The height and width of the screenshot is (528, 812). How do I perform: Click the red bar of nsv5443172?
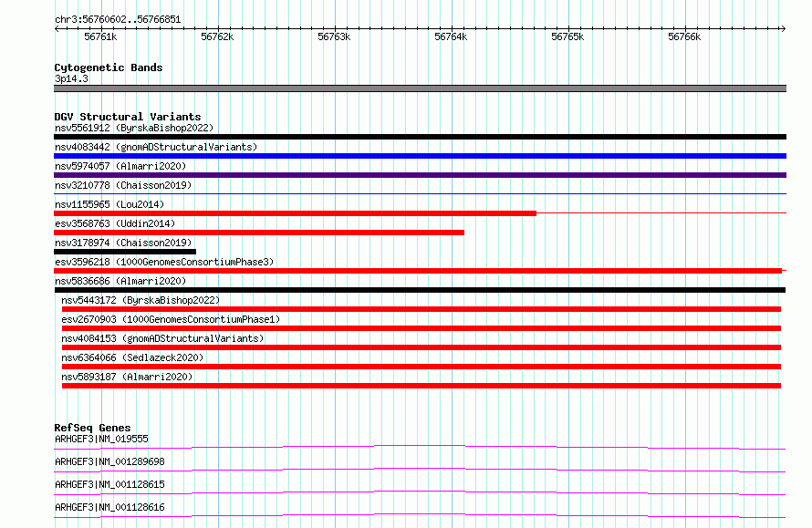[422, 309]
